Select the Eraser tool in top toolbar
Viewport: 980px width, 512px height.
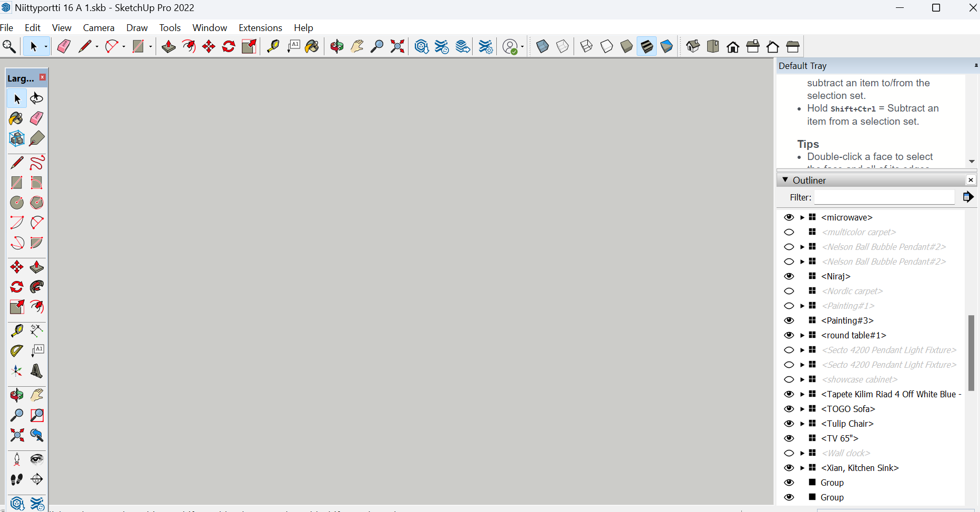click(x=64, y=47)
